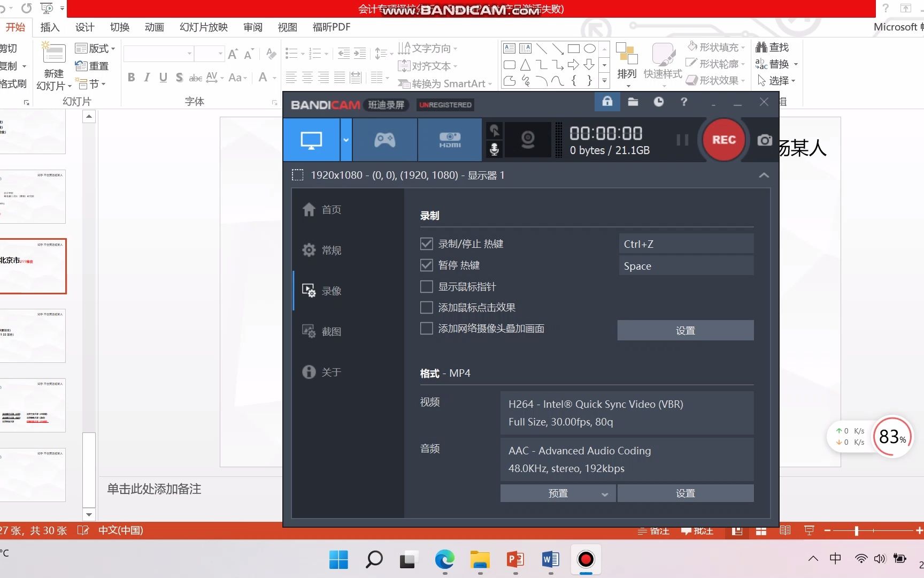Image resolution: width=924 pixels, height=578 pixels.
Task: Click the Bandicam lock icon
Action: point(607,102)
